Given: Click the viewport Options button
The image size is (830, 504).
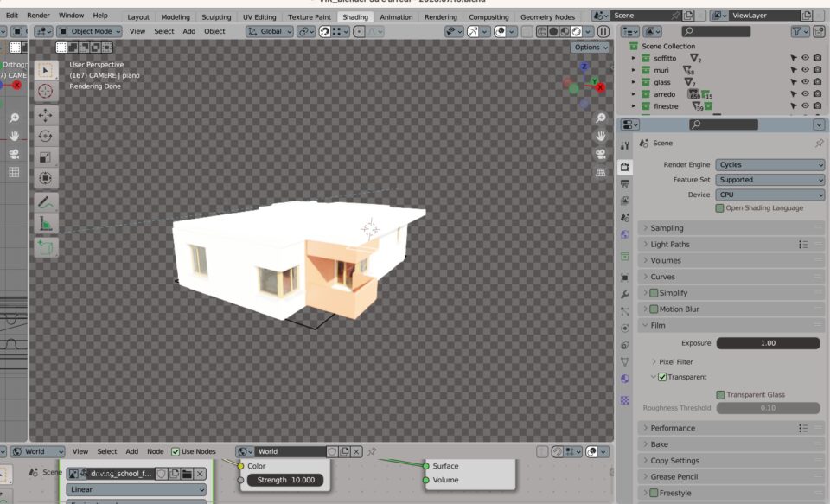Looking at the screenshot, I should (591, 48).
